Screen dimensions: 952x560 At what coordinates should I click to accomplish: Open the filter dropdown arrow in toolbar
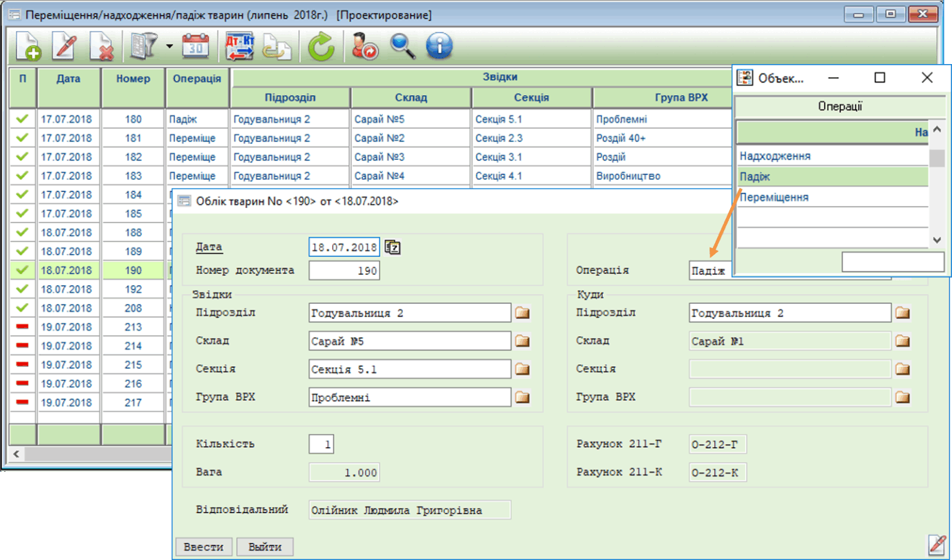click(x=169, y=48)
